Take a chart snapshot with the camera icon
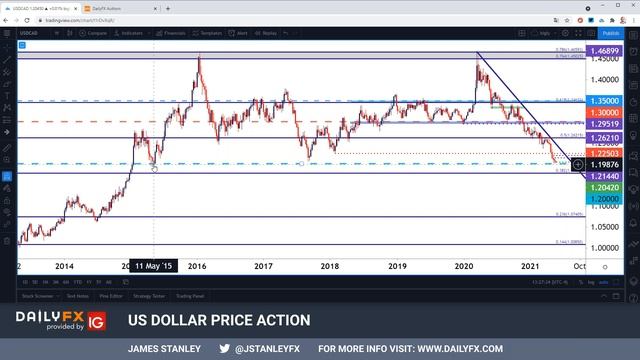The height and width of the screenshot is (360, 640). (591, 33)
